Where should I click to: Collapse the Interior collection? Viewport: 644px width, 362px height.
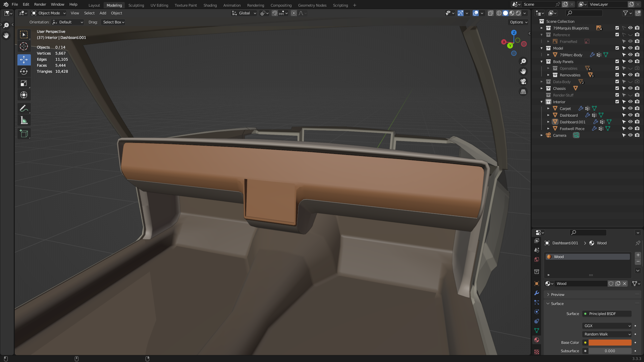541,102
